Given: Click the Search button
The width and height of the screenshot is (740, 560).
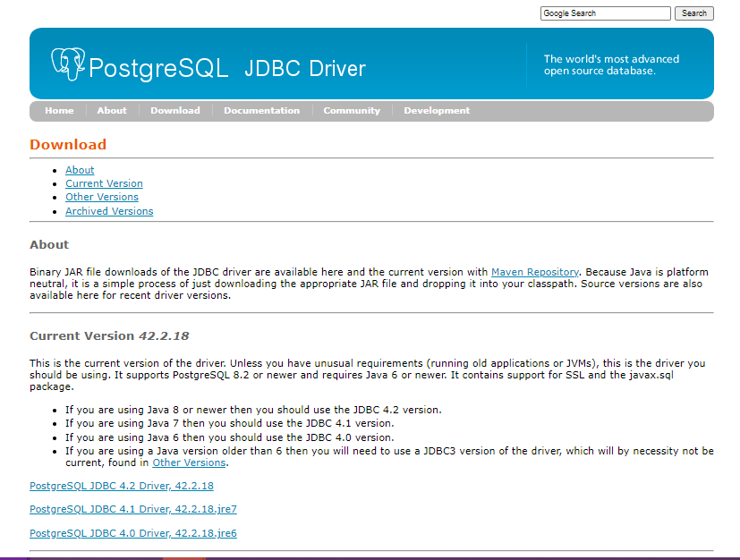Looking at the screenshot, I should coord(693,13).
